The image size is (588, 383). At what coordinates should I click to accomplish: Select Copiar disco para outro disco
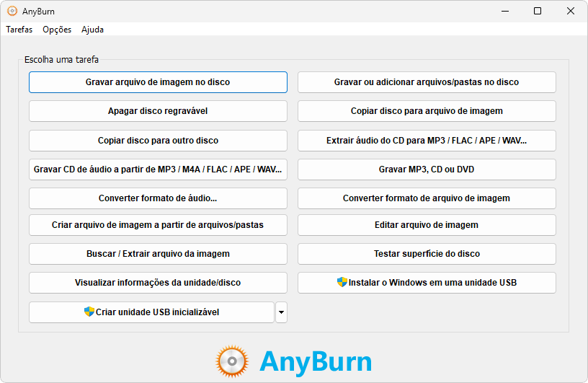158,141
